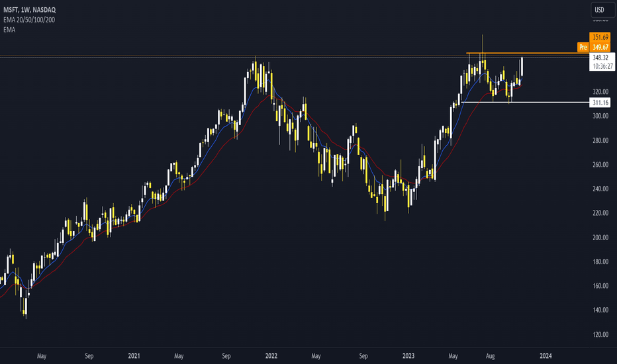Click the latest weekly candle near 348
This screenshot has width=617, height=364.
[522, 66]
